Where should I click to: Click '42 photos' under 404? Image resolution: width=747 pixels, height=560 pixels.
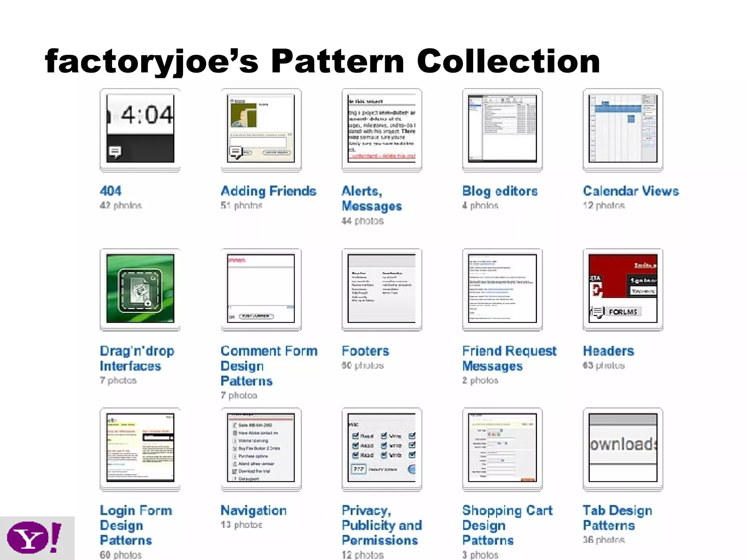[x=121, y=206]
